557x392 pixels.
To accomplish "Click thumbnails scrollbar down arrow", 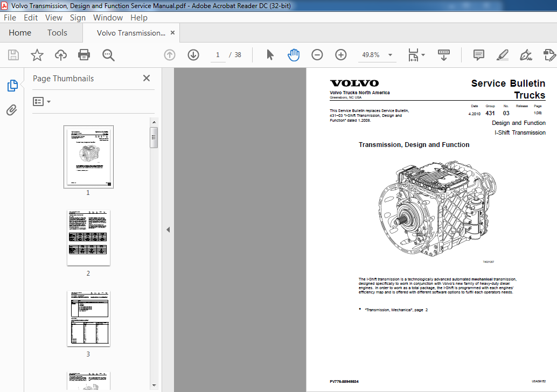I will pyautogui.click(x=154, y=385).
